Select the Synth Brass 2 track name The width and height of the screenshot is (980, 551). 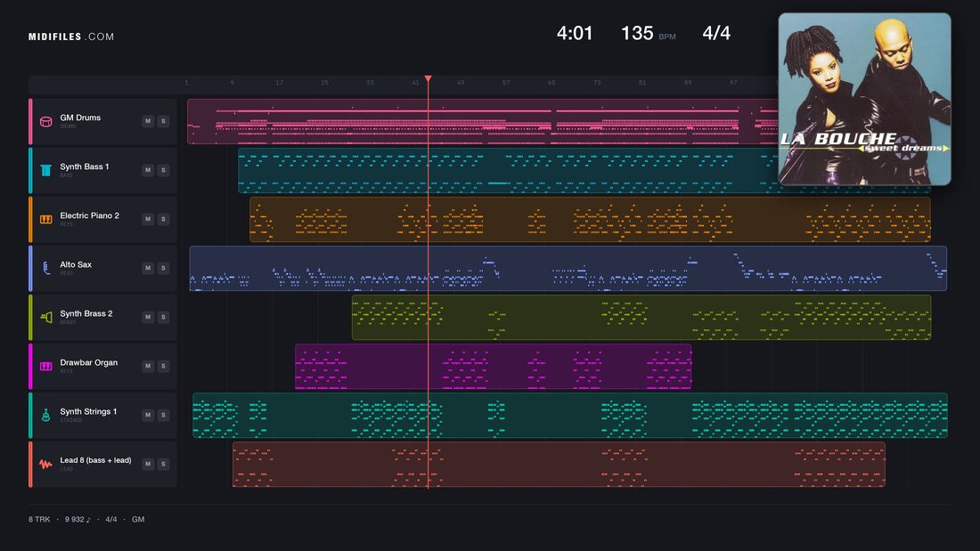86,313
